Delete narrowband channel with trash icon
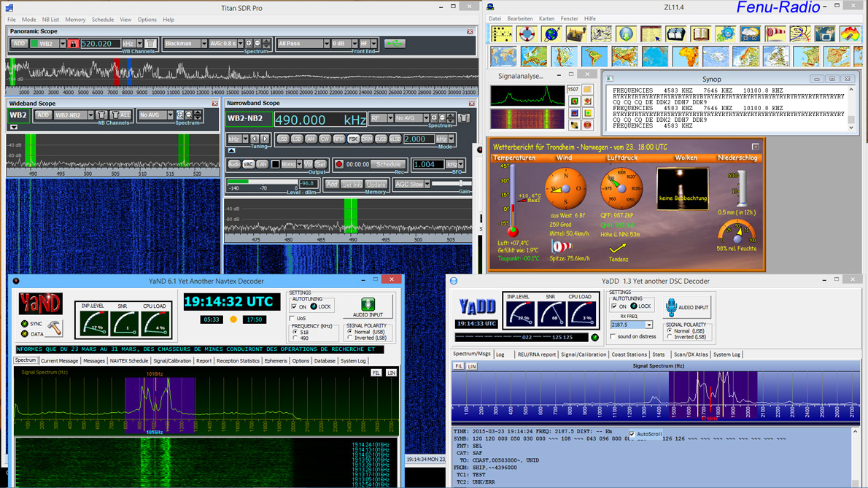This screenshot has height=488, width=868. tap(464, 117)
